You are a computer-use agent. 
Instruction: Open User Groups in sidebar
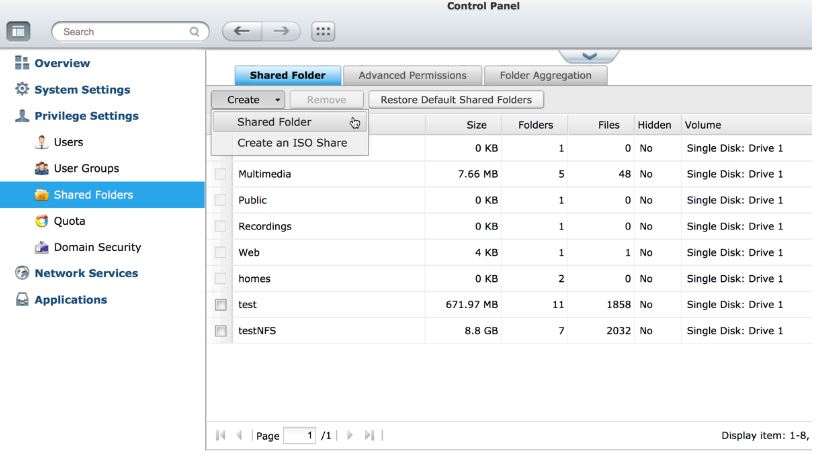pos(86,168)
